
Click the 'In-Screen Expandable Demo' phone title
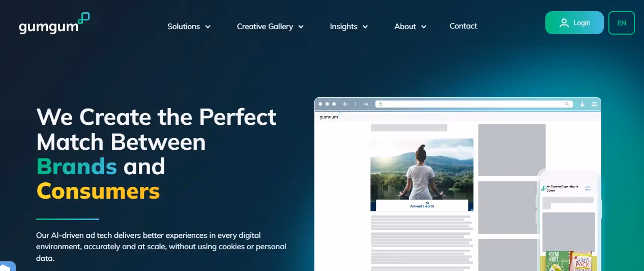(562, 188)
